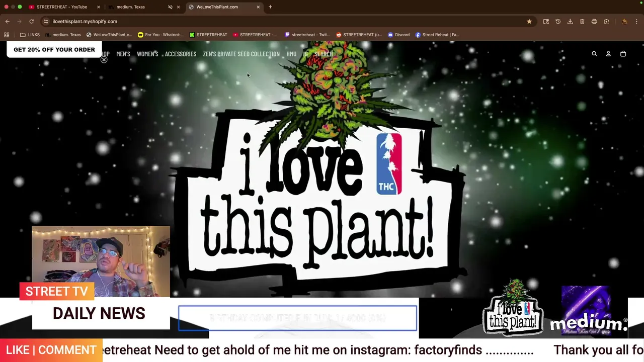Click the trash can toolbar icon
Image resolution: width=644 pixels, height=362 pixels.
pos(582,22)
